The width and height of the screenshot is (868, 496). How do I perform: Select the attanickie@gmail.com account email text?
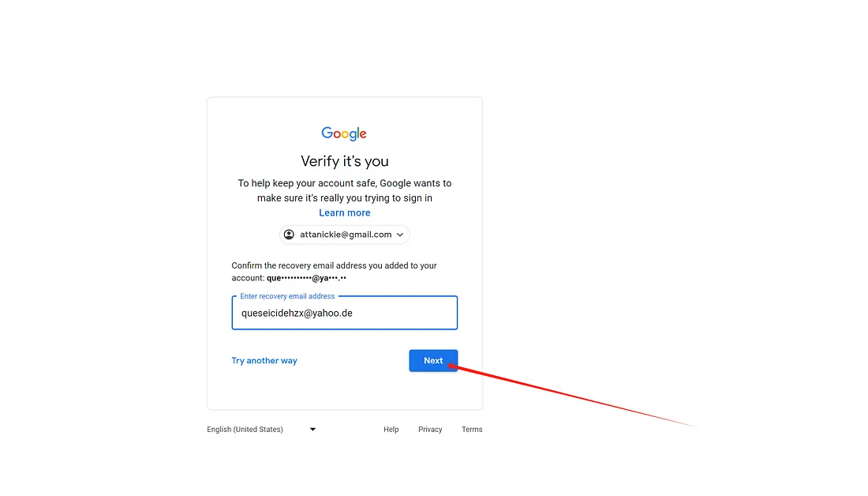[346, 235]
